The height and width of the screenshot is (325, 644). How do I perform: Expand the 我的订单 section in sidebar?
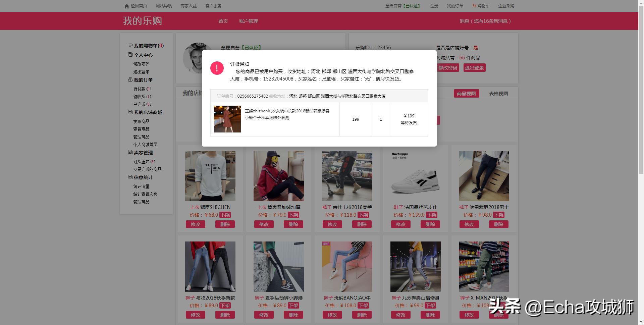click(x=143, y=79)
